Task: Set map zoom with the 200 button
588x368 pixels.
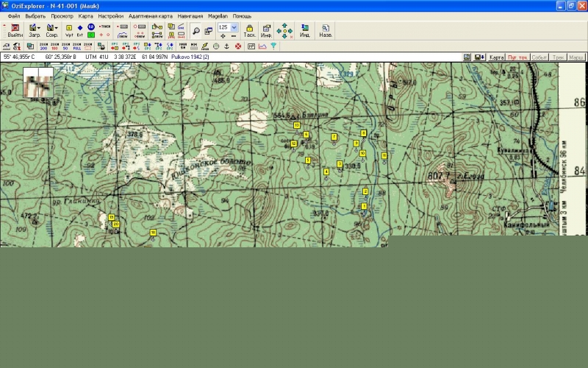Action: coord(42,46)
